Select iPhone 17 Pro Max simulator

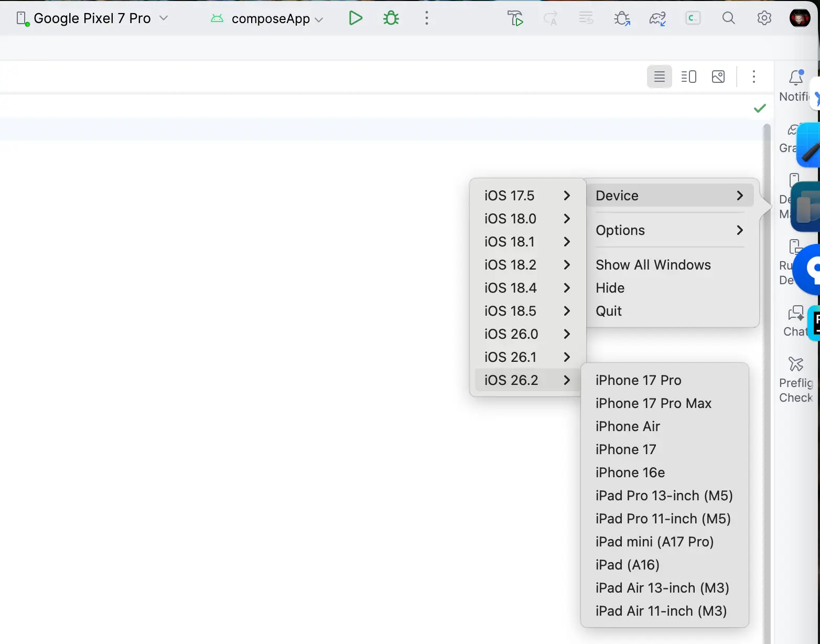pos(653,403)
